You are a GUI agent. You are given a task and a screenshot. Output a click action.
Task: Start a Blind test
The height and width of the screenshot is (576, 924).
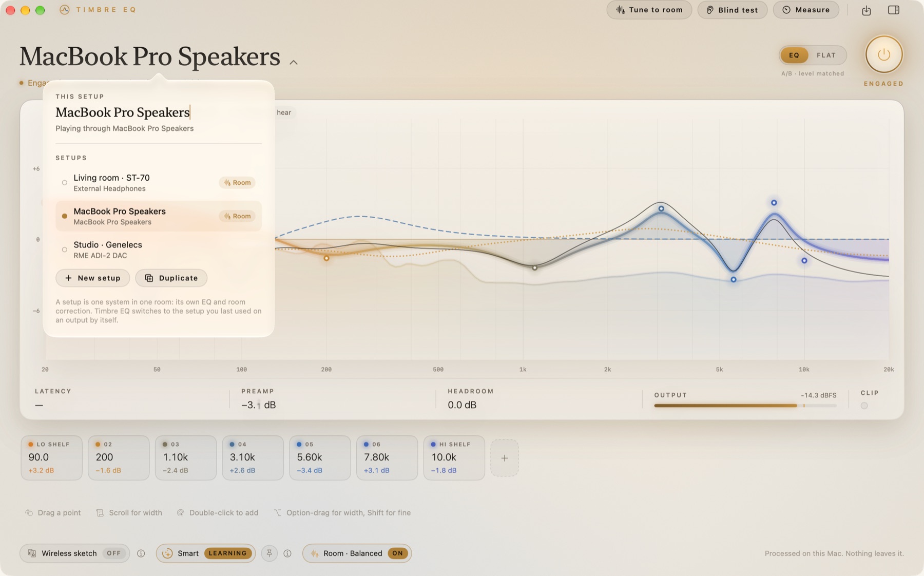coord(732,10)
